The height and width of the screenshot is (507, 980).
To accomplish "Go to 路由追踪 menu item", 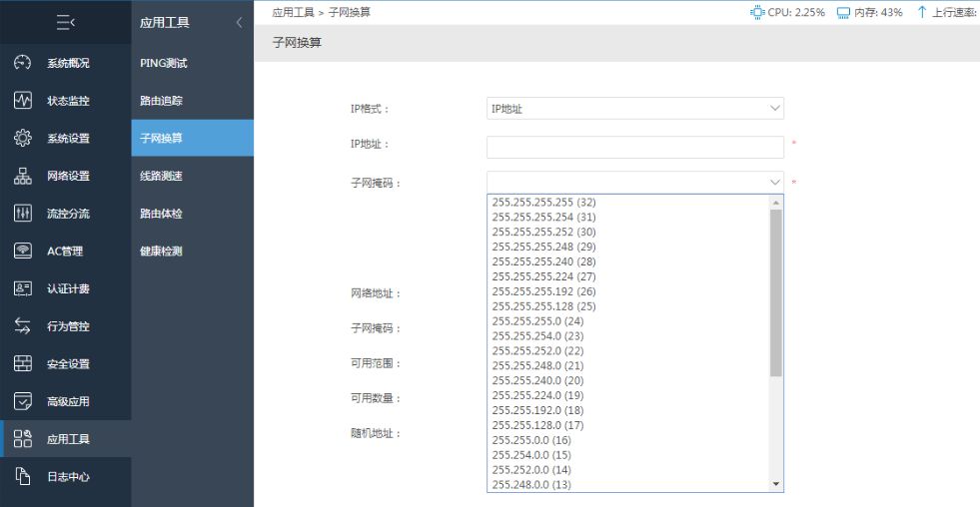I will 161,101.
